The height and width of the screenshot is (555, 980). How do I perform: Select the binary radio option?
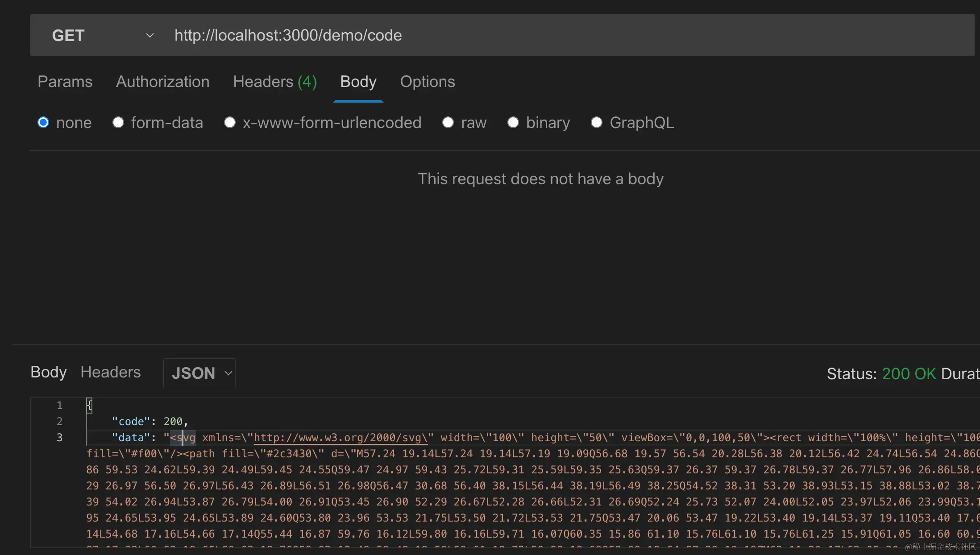pyautogui.click(x=513, y=122)
